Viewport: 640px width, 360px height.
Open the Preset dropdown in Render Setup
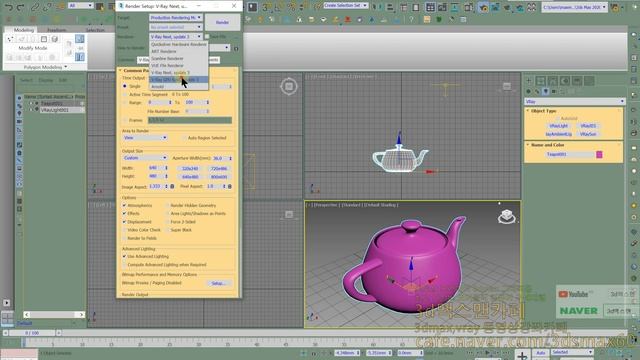176,27
